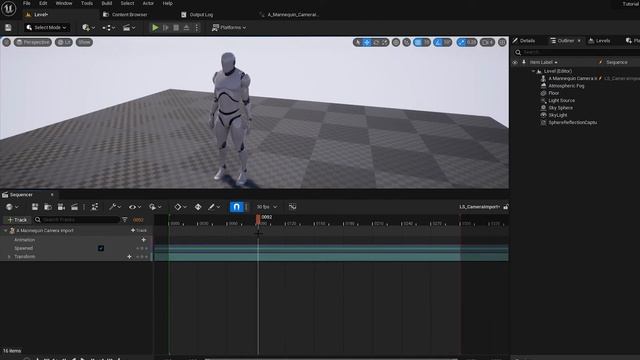The width and height of the screenshot is (640, 360).
Task: Open the Edit menu
Action: point(43,3)
